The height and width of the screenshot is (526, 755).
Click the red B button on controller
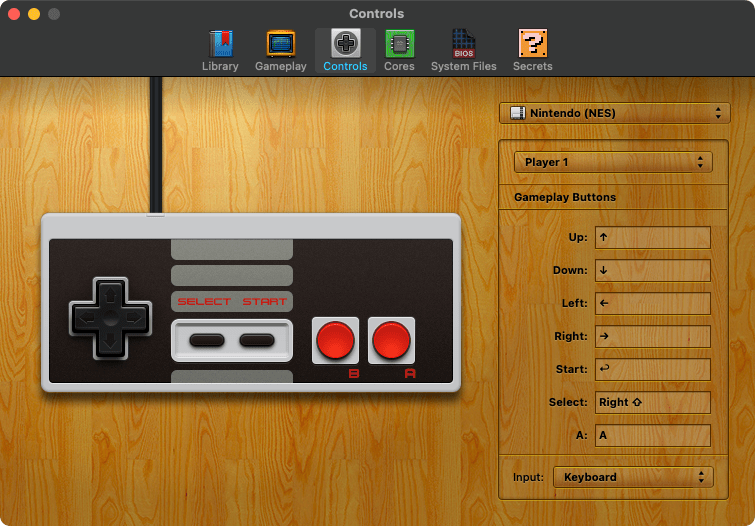pos(336,342)
